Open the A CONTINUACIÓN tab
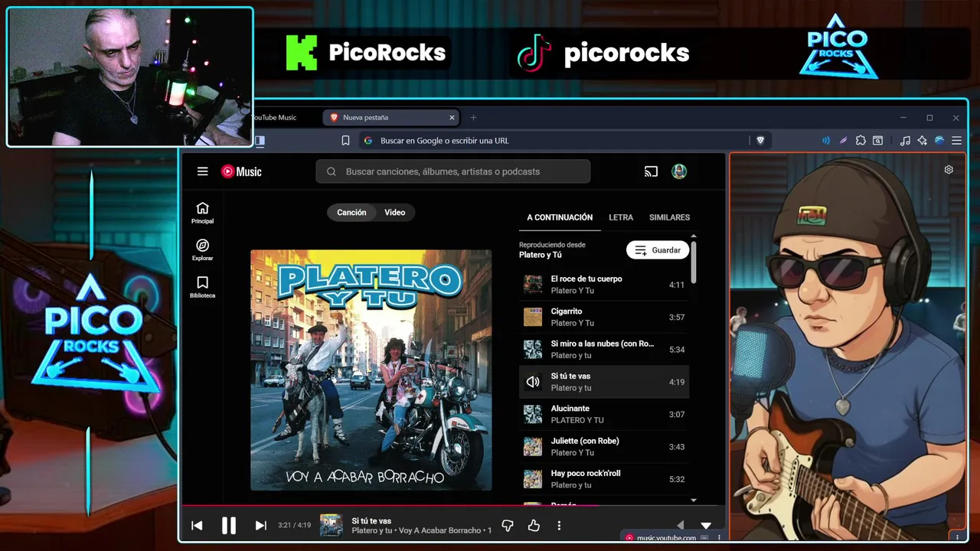The image size is (980, 551). click(x=560, y=217)
